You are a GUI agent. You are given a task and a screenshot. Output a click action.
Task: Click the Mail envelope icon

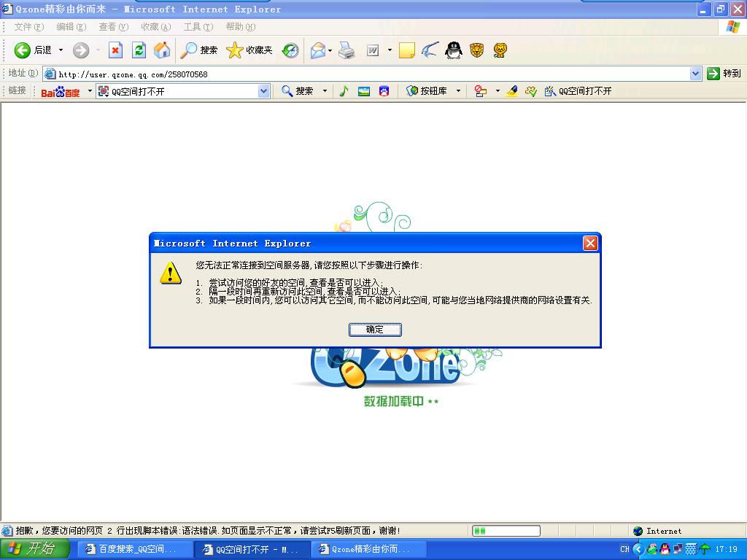(x=318, y=50)
